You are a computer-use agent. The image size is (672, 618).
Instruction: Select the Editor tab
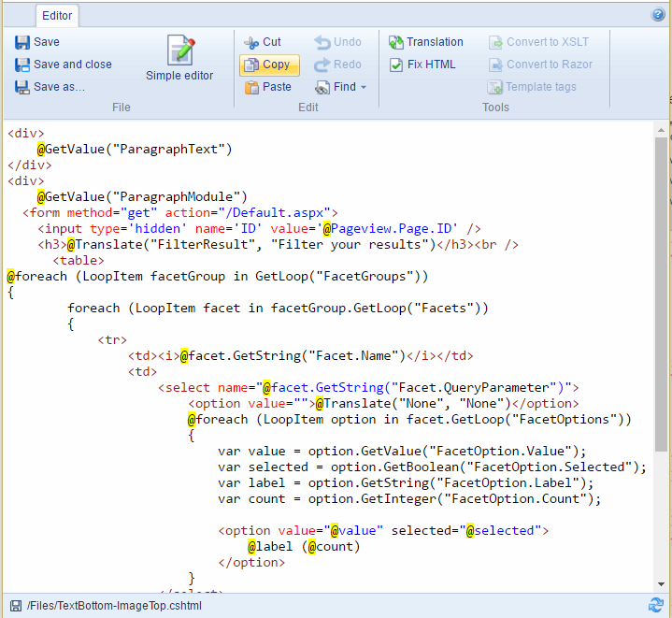58,16
